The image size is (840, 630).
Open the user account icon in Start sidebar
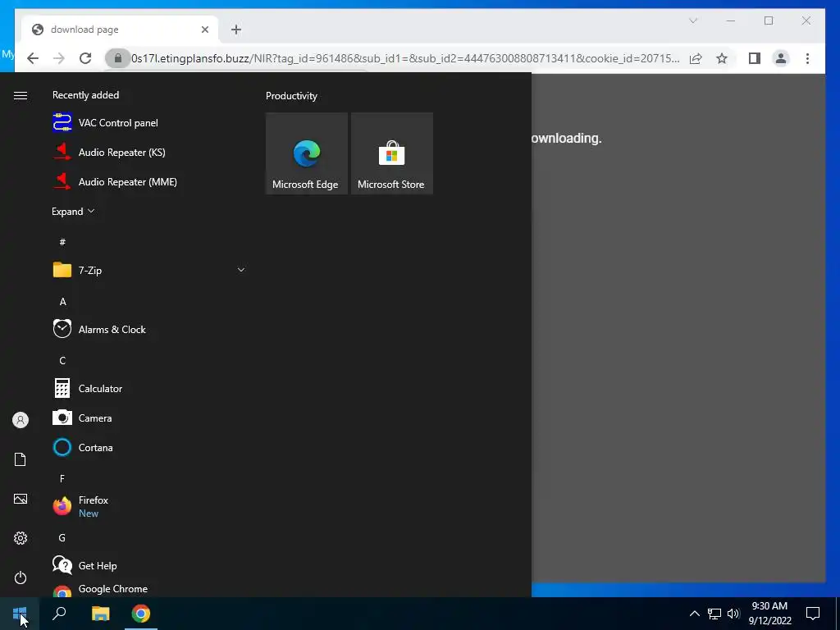[21, 420]
